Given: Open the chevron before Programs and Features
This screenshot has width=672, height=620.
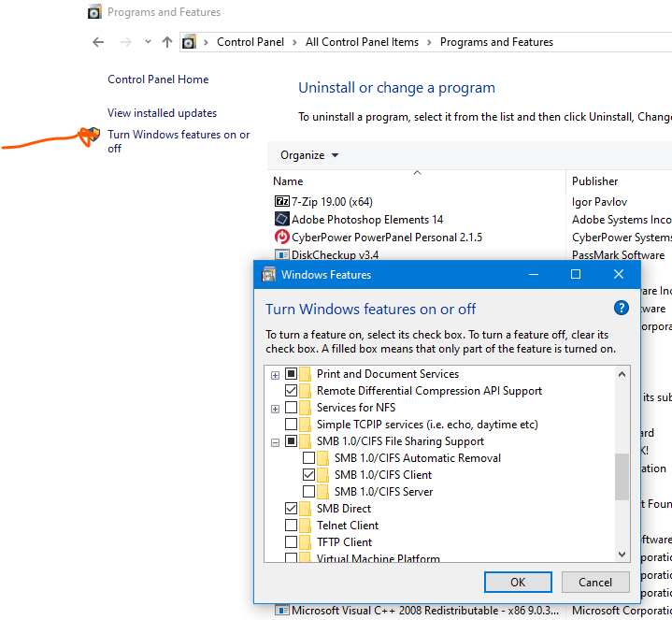Looking at the screenshot, I should (x=429, y=42).
